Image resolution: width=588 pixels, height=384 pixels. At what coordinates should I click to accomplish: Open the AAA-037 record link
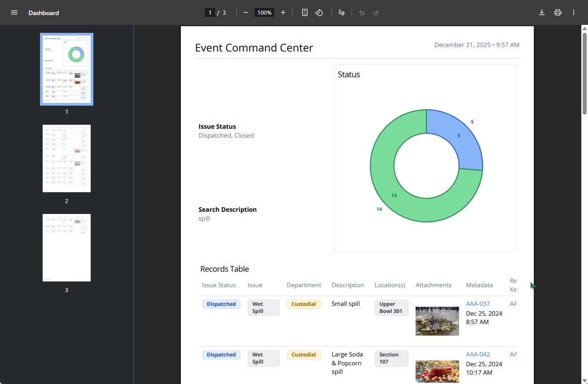478,304
